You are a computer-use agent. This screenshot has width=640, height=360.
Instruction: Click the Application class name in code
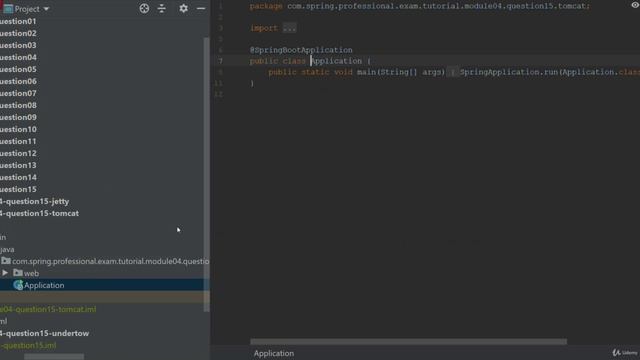coord(336,61)
